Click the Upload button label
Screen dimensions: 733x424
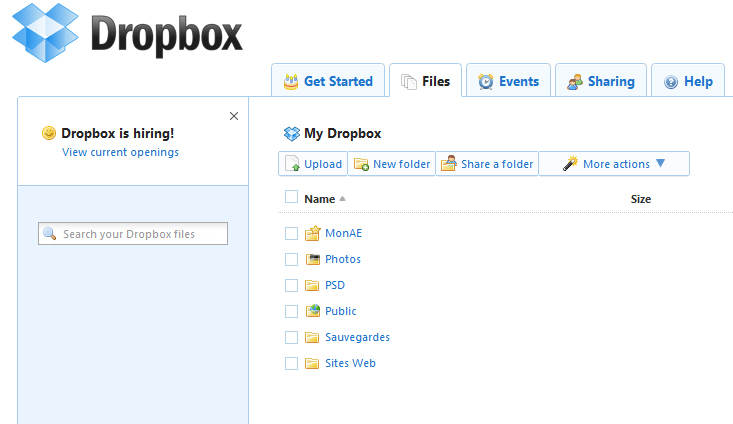[323, 164]
